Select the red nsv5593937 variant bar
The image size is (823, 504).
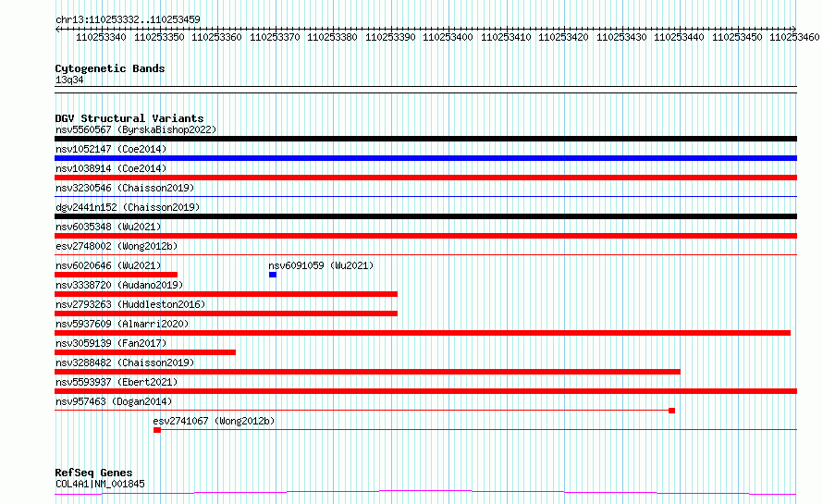point(425,391)
